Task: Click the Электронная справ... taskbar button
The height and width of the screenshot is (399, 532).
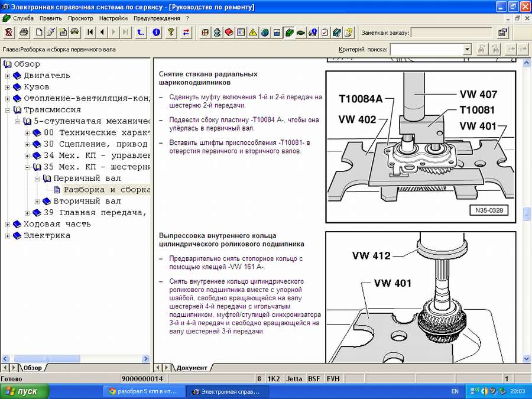Action: (228, 391)
